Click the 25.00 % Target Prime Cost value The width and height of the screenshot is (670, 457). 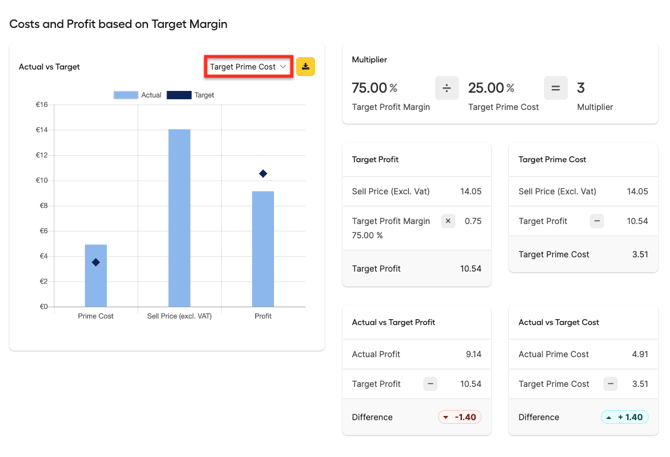point(491,88)
